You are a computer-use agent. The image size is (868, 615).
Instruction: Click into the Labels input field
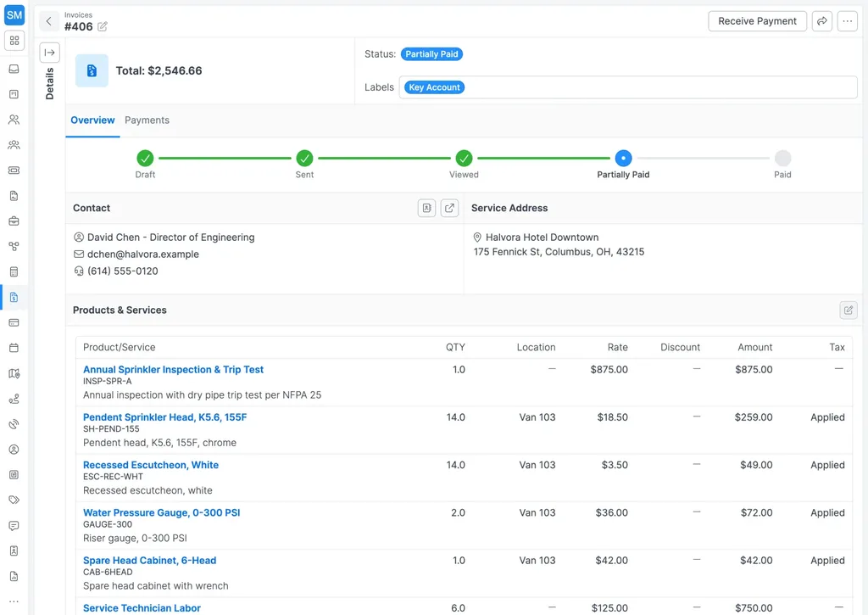point(628,87)
